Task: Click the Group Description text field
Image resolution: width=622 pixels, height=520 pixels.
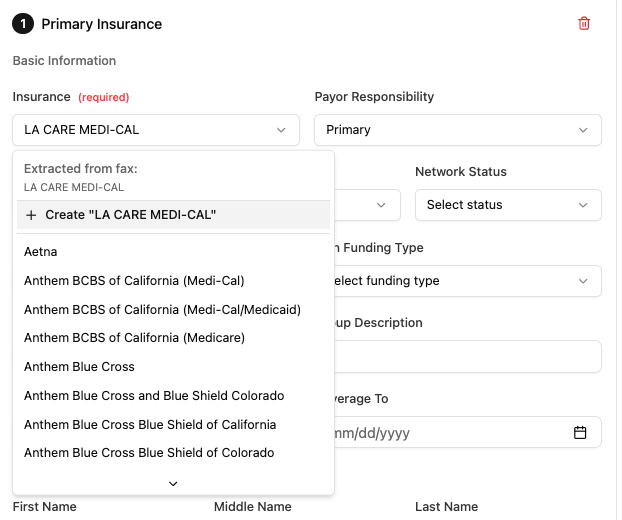Action: [x=468, y=357]
